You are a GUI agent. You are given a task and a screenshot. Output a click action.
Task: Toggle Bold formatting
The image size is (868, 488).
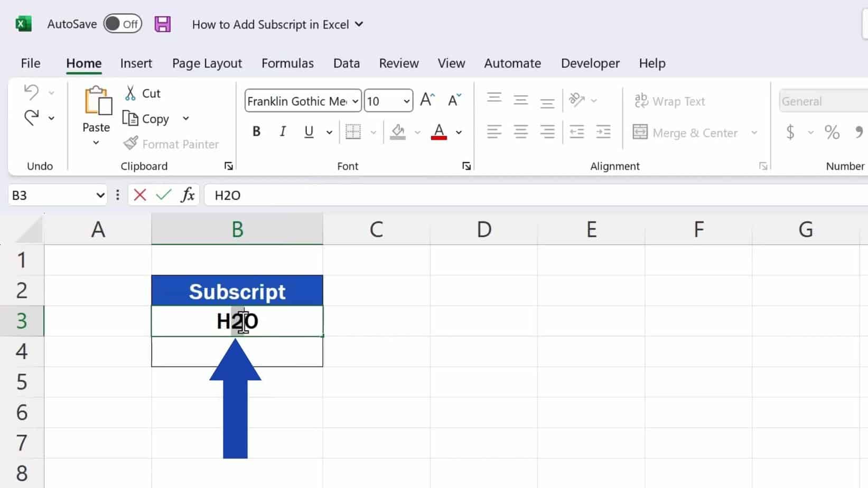pos(256,132)
